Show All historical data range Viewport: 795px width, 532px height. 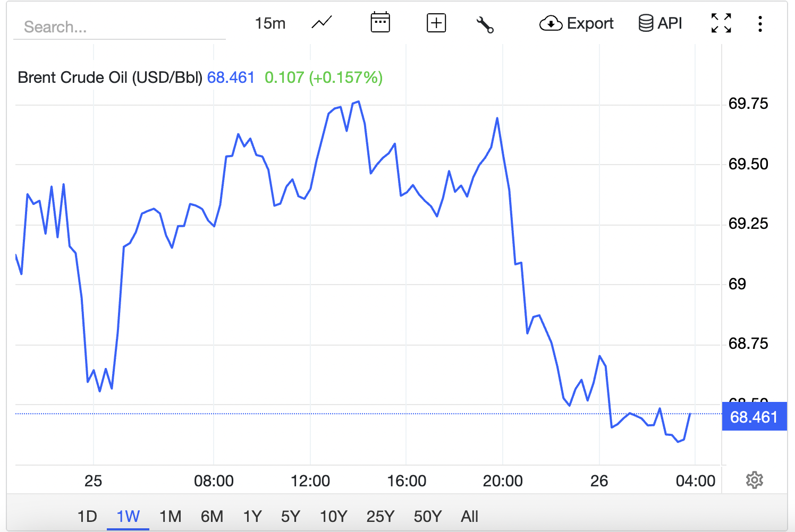(470, 516)
